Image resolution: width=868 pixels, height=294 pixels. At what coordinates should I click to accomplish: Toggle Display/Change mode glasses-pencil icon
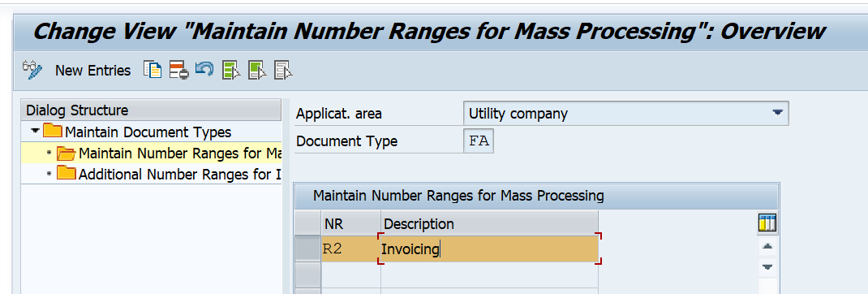[x=32, y=70]
